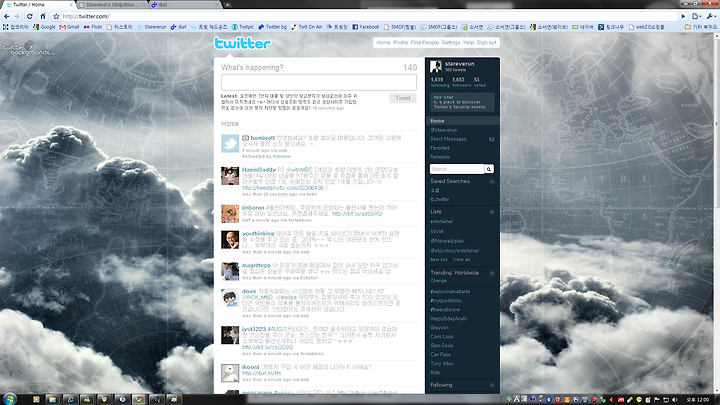The height and width of the screenshot is (405, 720).
Task: Open the browser home page icon
Action: click(x=43, y=16)
